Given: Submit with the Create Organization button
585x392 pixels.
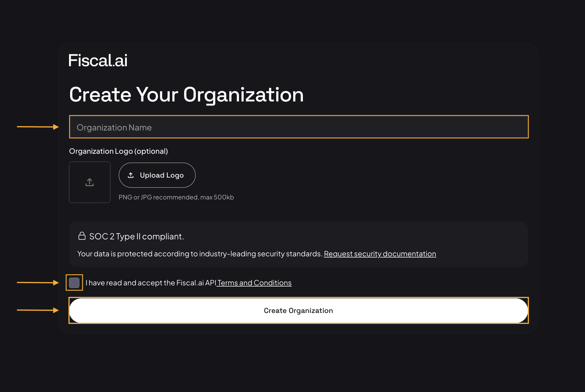Looking at the screenshot, I should [x=299, y=310].
